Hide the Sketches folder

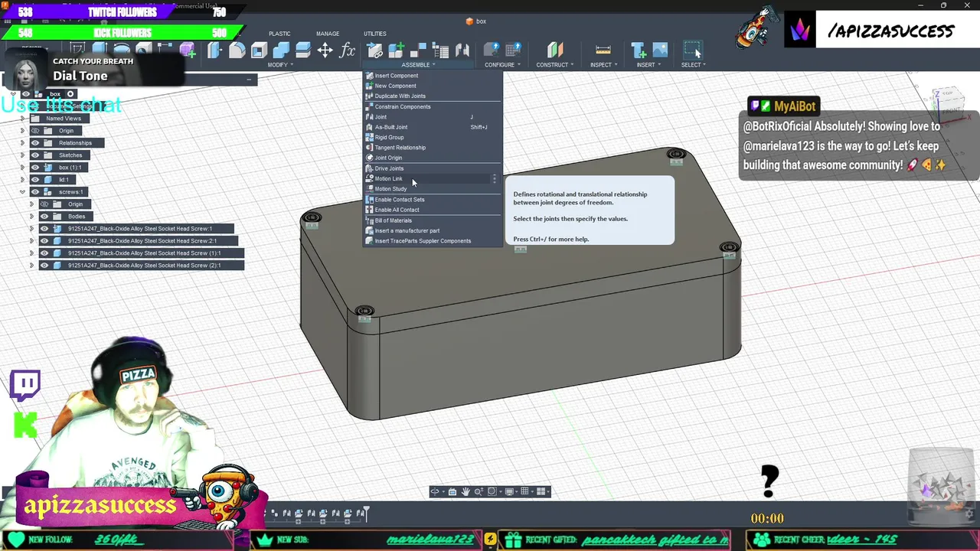[x=35, y=155]
